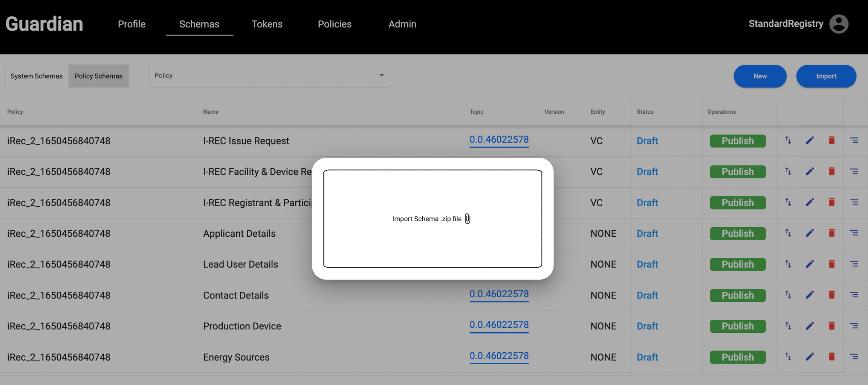Open document view icon for Energy Sources row
The height and width of the screenshot is (385, 868).
point(854,356)
